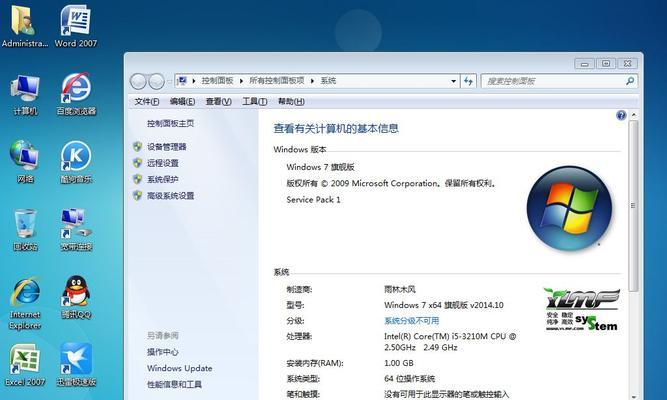Open Windows Update link

180,368
